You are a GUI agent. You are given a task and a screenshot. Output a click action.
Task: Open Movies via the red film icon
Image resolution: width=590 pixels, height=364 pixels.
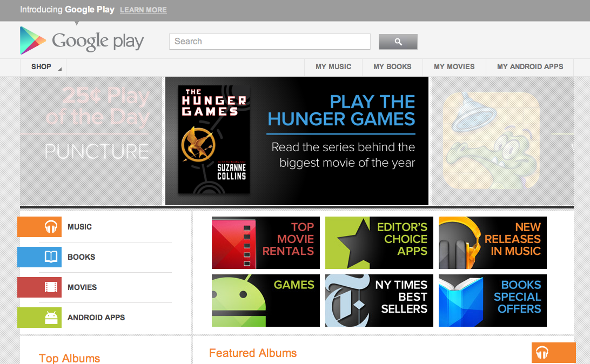39,287
